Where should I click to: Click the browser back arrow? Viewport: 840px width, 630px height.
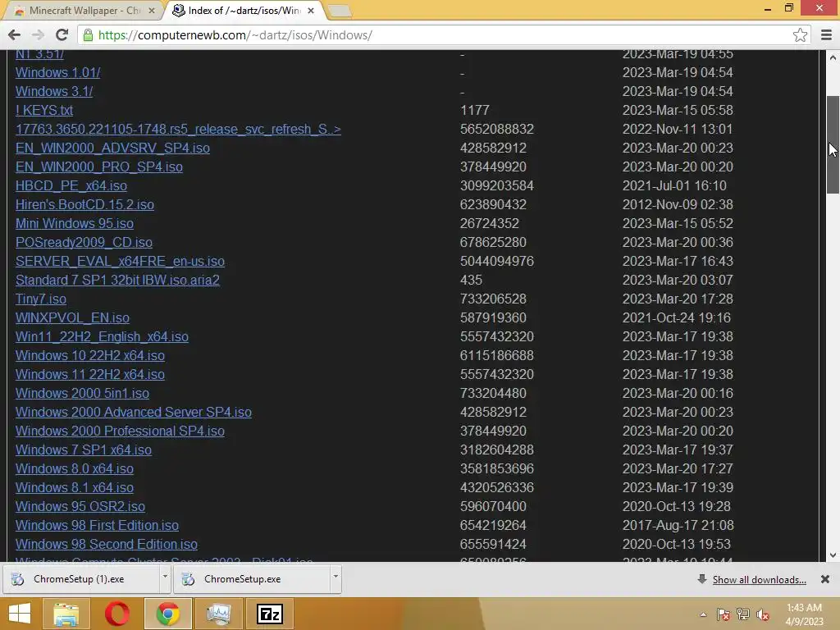pyautogui.click(x=15, y=35)
